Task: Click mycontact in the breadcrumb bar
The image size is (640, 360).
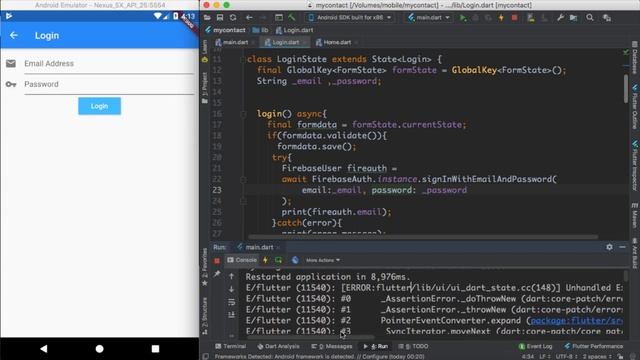Action: coord(225,30)
